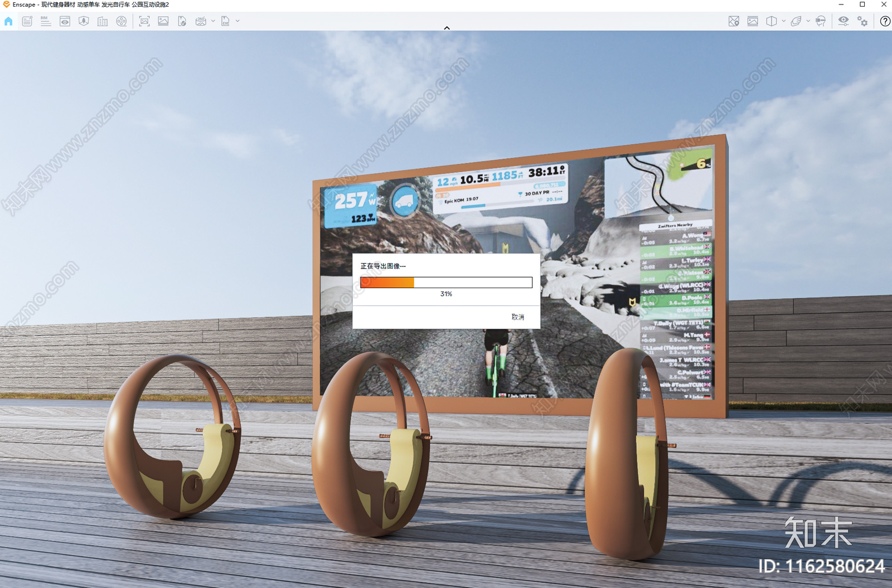The width and height of the screenshot is (892, 588).
Task: Click 取消 to cancel the image export
Action: (518, 317)
